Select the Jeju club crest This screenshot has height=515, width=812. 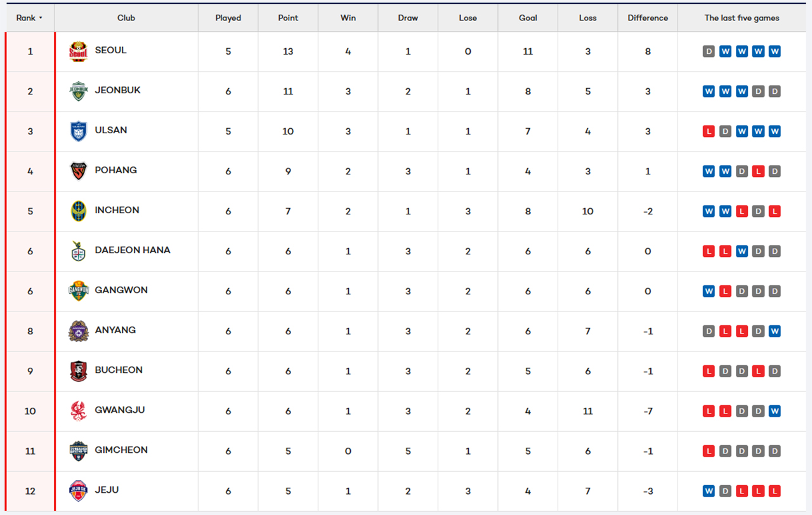click(x=78, y=491)
